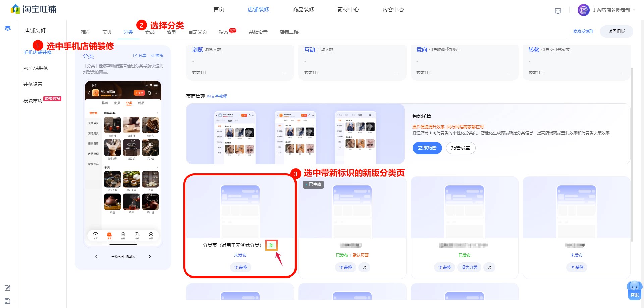Image resolution: width=644 pixels, height=308 pixels.
Task: Switch to the 宝贝 tab
Action: 107,32
